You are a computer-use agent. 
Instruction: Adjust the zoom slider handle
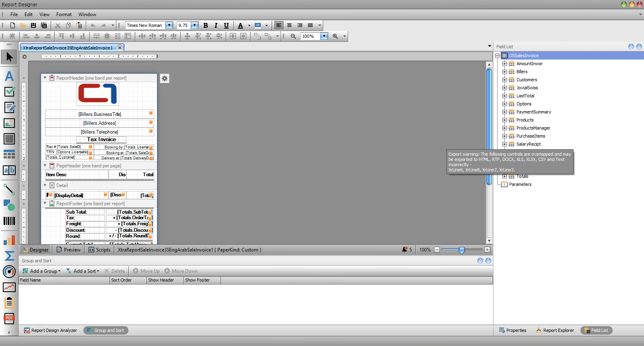pyautogui.click(x=462, y=250)
